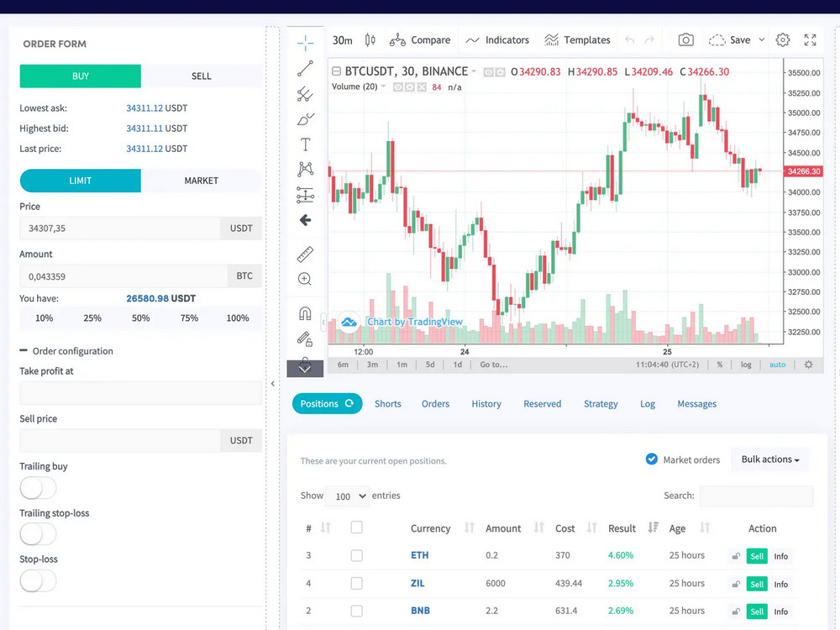The height and width of the screenshot is (630, 840).
Task: Collapse the chart left toolbar with arrow
Action: (323, 323)
